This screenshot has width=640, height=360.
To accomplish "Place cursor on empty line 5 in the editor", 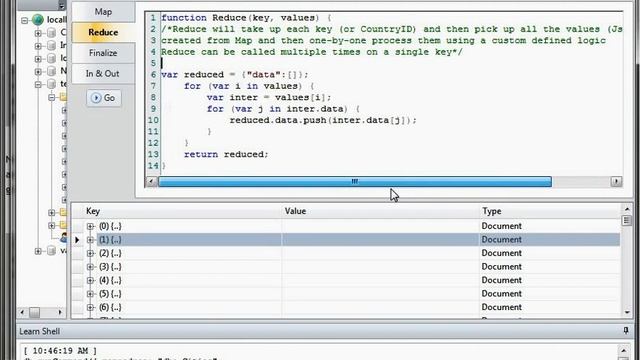I will [x=392, y=63].
